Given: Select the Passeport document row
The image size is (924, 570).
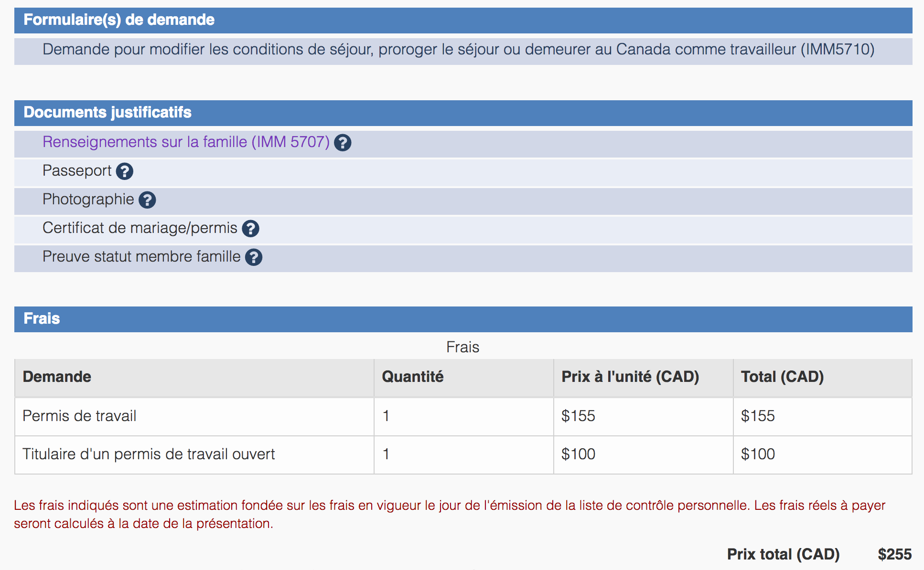Looking at the screenshot, I should pyautogui.click(x=77, y=171).
